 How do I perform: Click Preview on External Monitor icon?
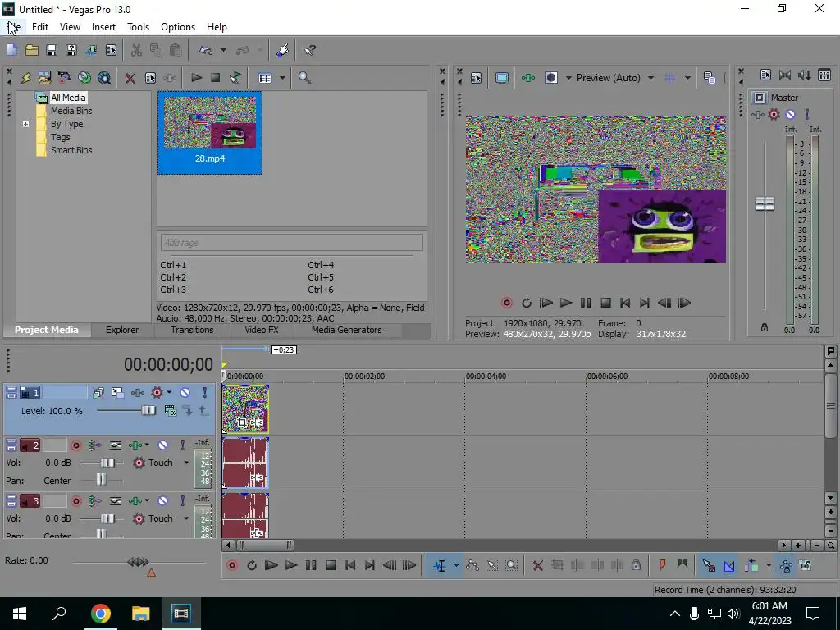click(x=501, y=78)
